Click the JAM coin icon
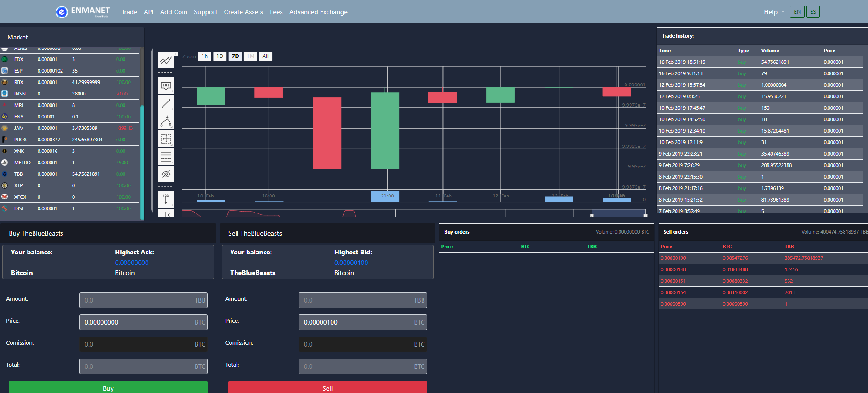Image resolution: width=868 pixels, height=393 pixels. pyautogui.click(x=5, y=128)
